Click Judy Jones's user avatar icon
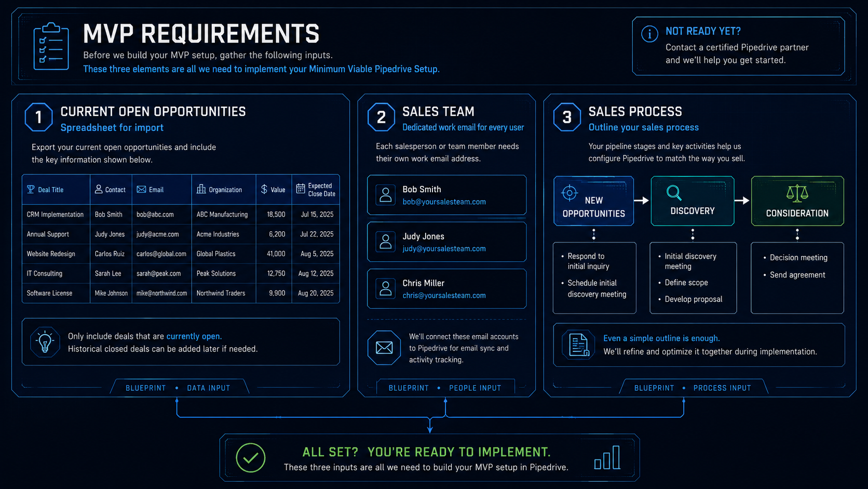 point(386,242)
